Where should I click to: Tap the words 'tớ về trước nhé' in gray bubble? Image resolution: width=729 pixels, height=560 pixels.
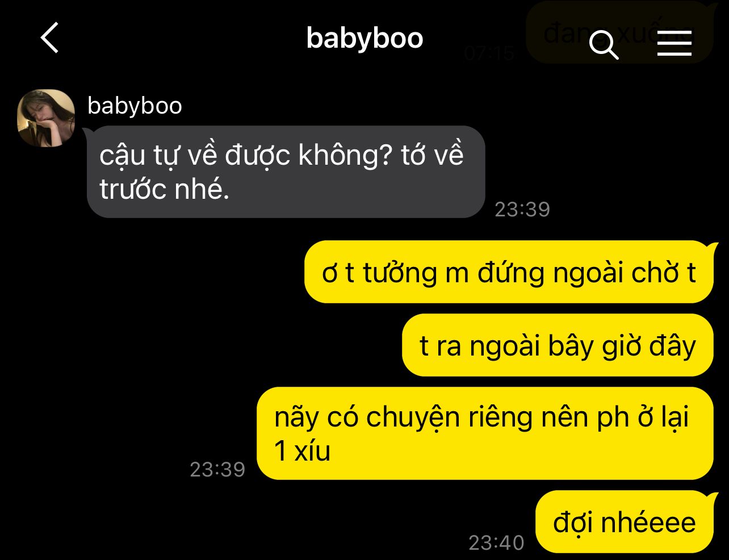tap(282, 172)
